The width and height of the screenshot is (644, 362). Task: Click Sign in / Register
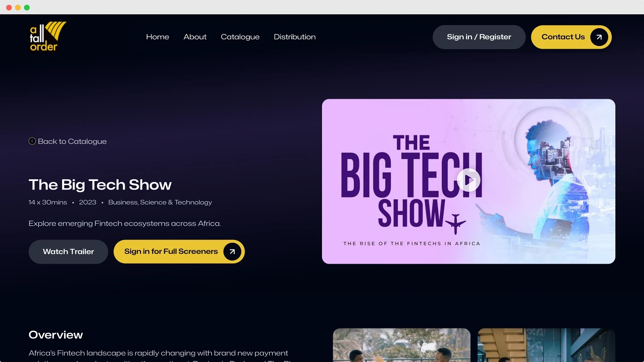pyautogui.click(x=479, y=37)
